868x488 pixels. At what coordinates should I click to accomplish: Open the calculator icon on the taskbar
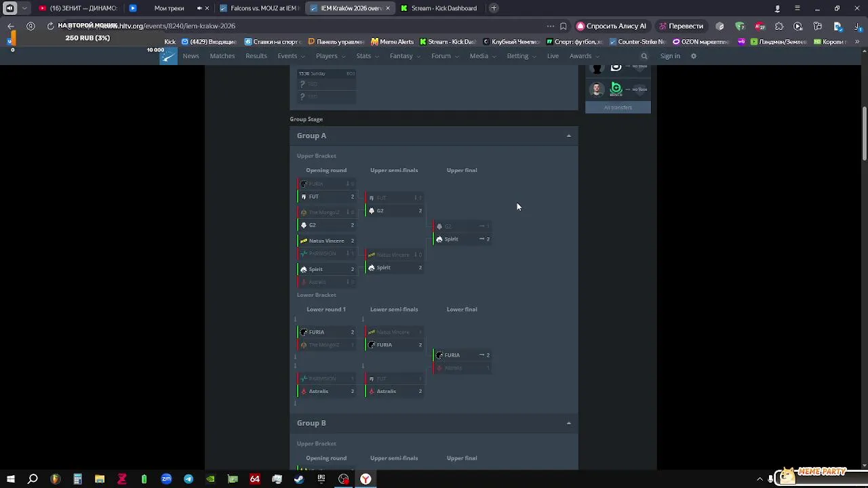[77, 479]
